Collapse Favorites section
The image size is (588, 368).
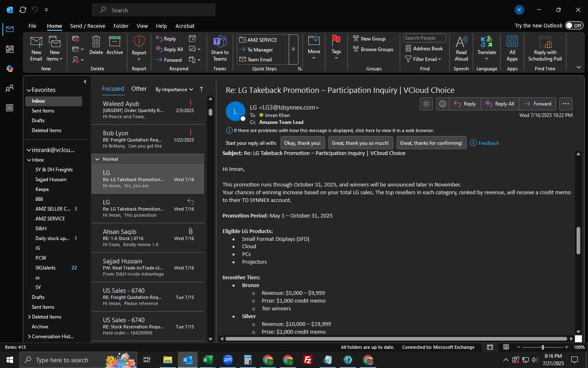29,90
